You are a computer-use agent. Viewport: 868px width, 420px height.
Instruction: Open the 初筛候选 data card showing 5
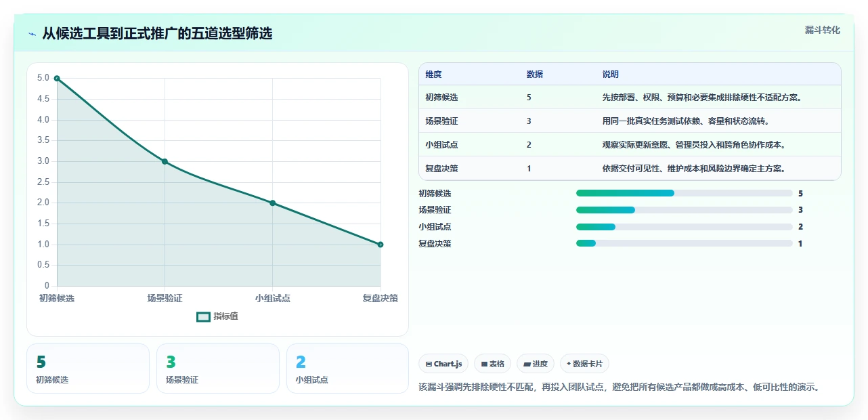88,369
